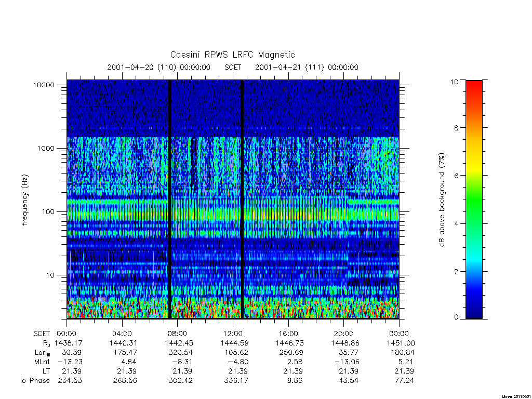Click longitude value '250.69'

(291, 353)
